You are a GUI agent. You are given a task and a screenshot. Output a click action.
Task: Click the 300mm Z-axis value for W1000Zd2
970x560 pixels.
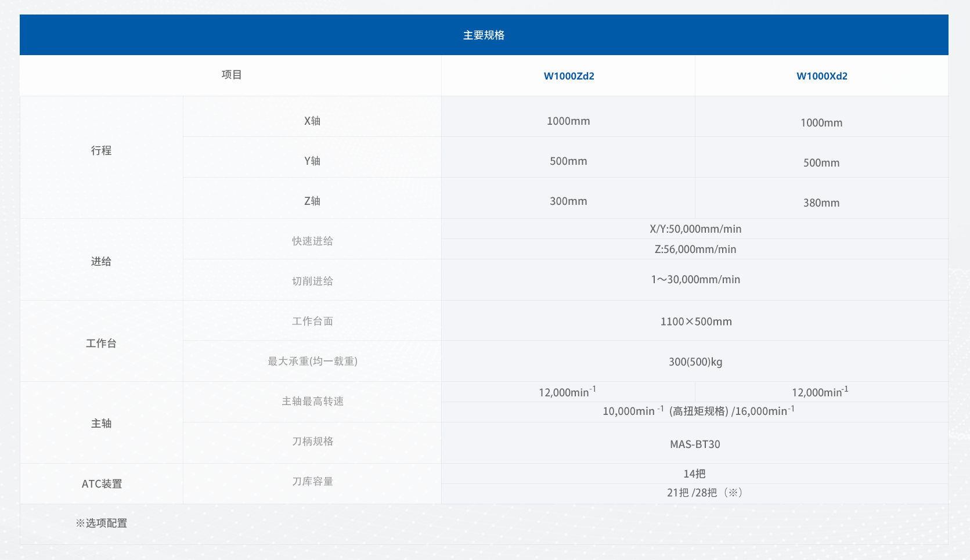coord(568,201)
